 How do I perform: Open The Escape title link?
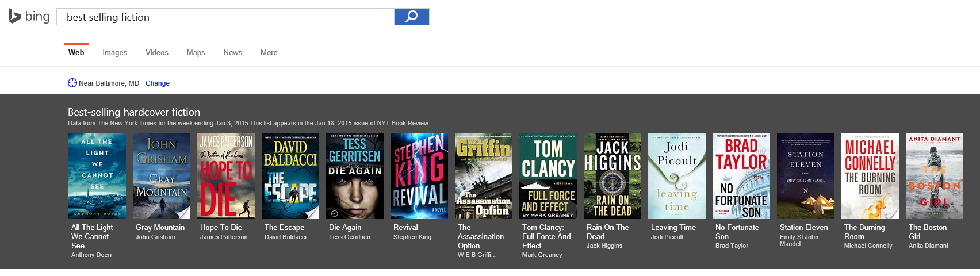pos(284,228)
